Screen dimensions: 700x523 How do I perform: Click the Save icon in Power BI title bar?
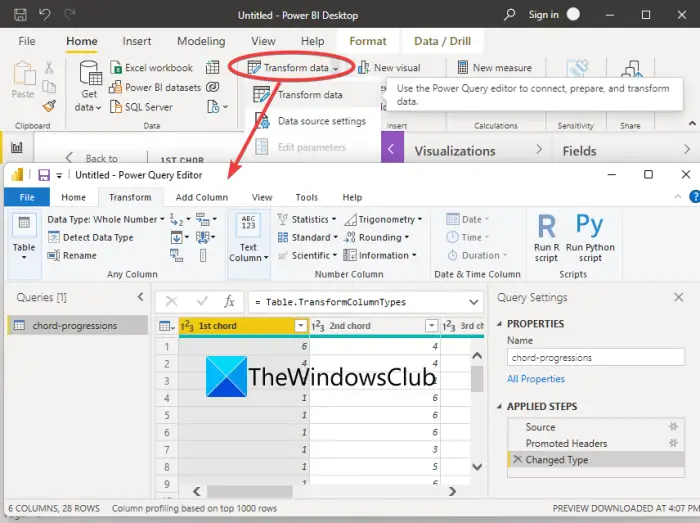20,15
